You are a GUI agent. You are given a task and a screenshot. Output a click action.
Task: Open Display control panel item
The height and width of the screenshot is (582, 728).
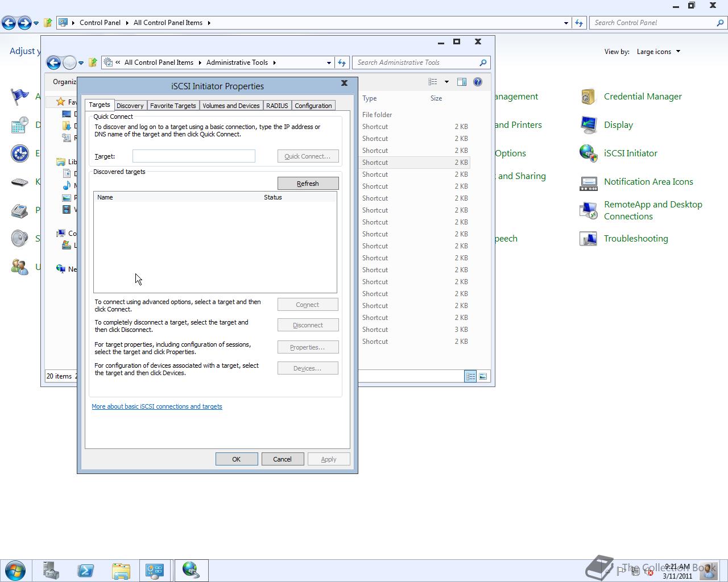[618, 125]
